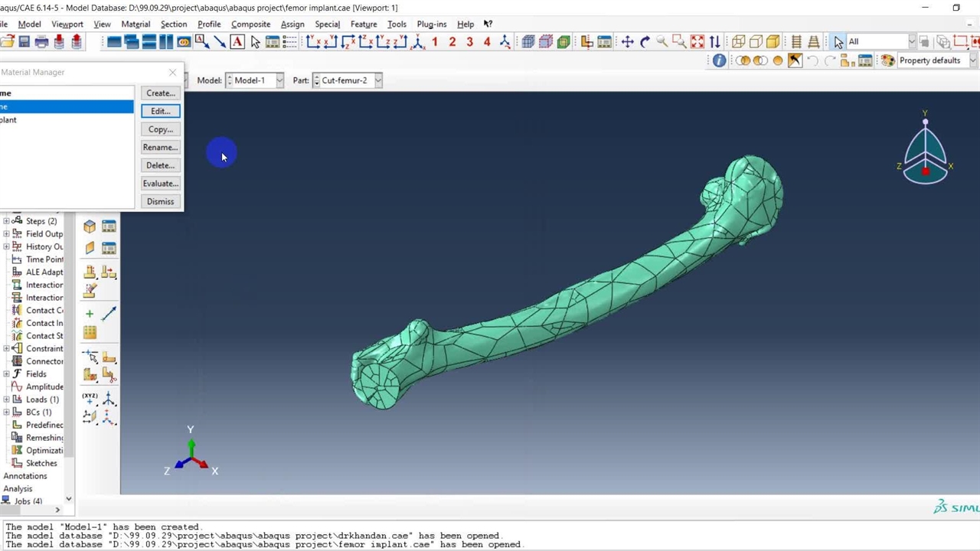Toggle shaded render style

(x=773, y=42)
